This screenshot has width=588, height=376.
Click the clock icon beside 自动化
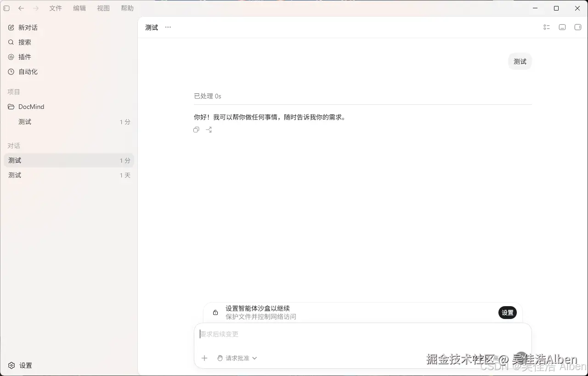pyautogui.click(x=11, y=72)
